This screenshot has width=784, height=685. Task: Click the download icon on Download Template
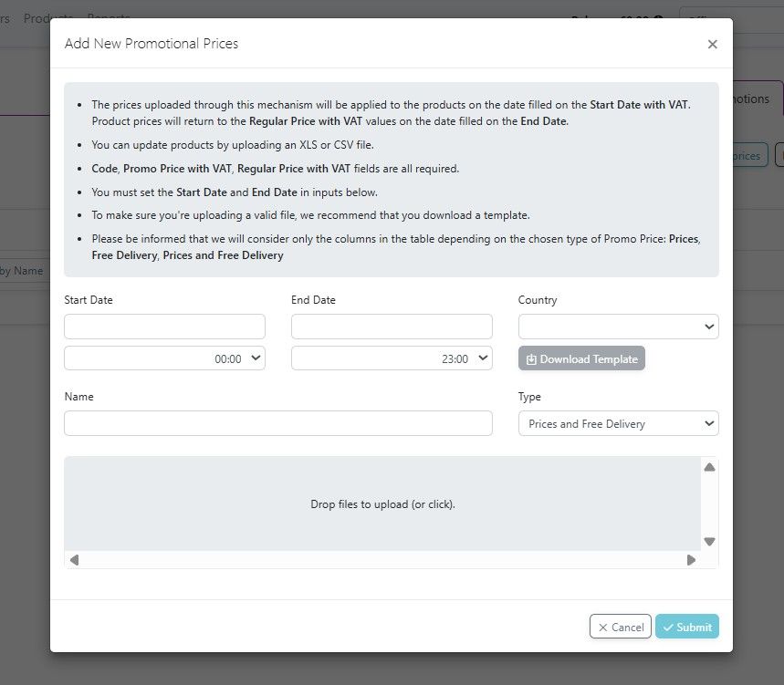(531, 359)
